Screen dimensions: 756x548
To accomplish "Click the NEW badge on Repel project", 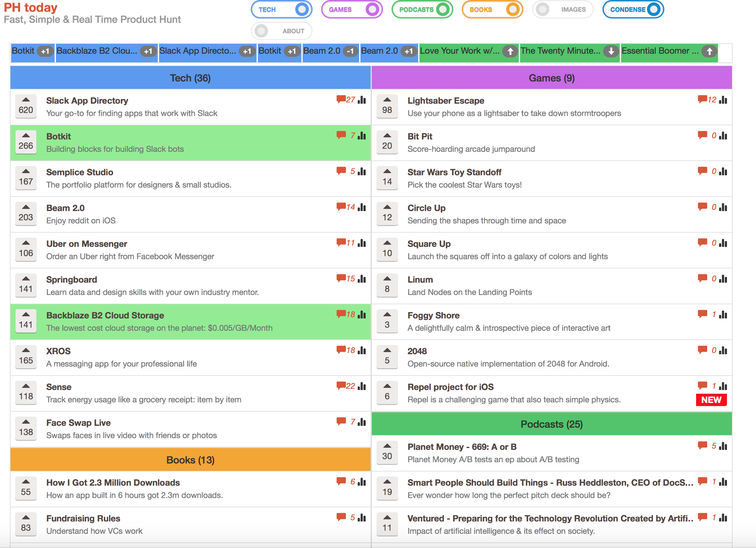I will click(711, 400).
